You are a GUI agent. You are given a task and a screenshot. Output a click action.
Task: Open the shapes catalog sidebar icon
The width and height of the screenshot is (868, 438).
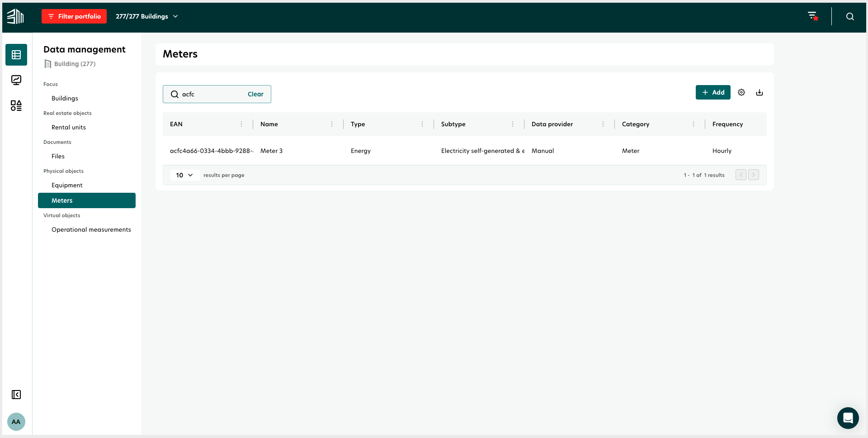tap(16, 105)
